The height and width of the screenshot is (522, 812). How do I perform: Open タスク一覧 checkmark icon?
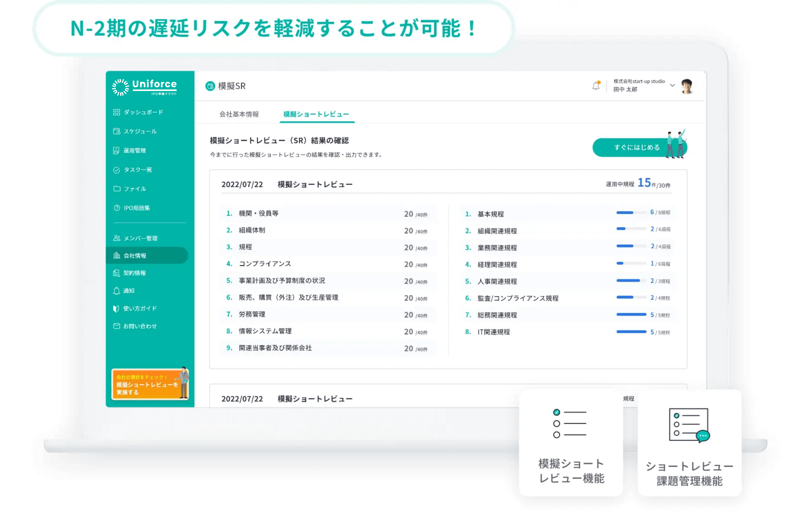pos(116,170)
